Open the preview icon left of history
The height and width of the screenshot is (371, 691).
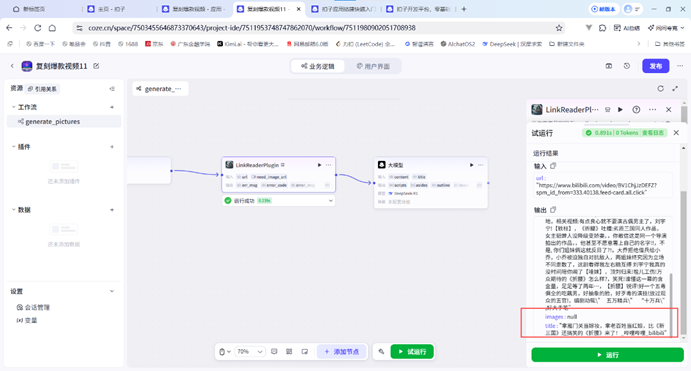point(609,66)
